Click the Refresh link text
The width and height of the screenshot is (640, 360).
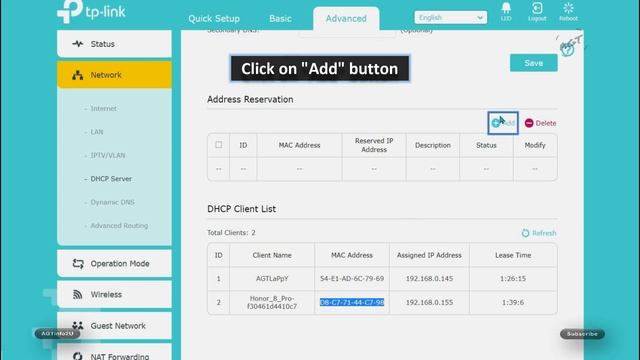[x=544, y=233]
